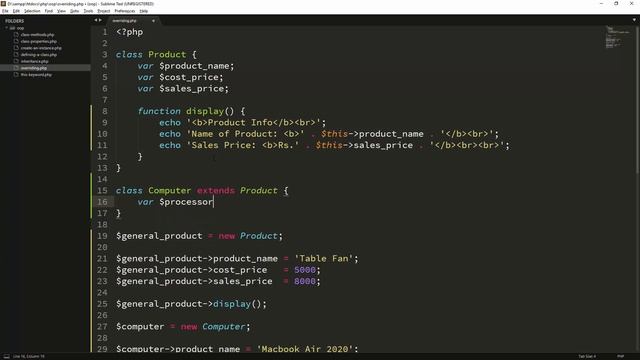The image size is (640, 360).
Task: Open the Edit menu
Action: click(x=16, y=11)
